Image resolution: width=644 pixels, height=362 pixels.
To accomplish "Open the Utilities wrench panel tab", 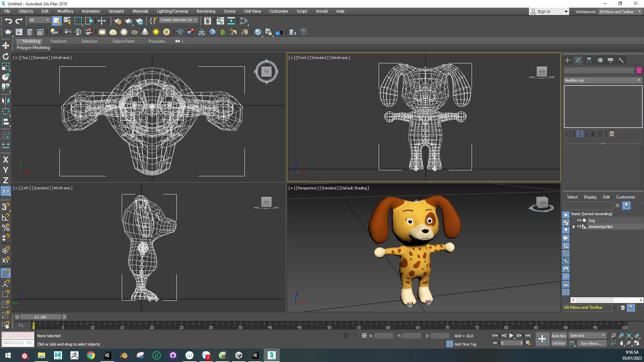I will pyautogui.click(x=621, y=60).
